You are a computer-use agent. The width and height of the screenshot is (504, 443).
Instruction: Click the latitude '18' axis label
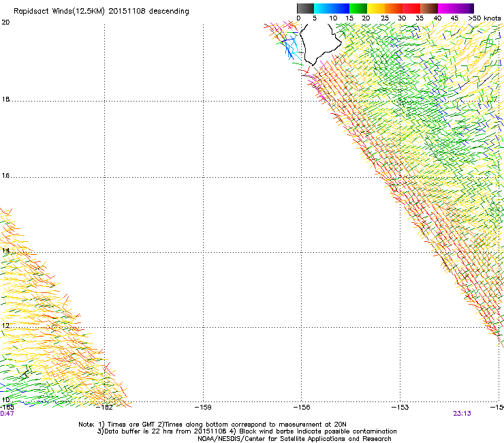coord(5,99)
